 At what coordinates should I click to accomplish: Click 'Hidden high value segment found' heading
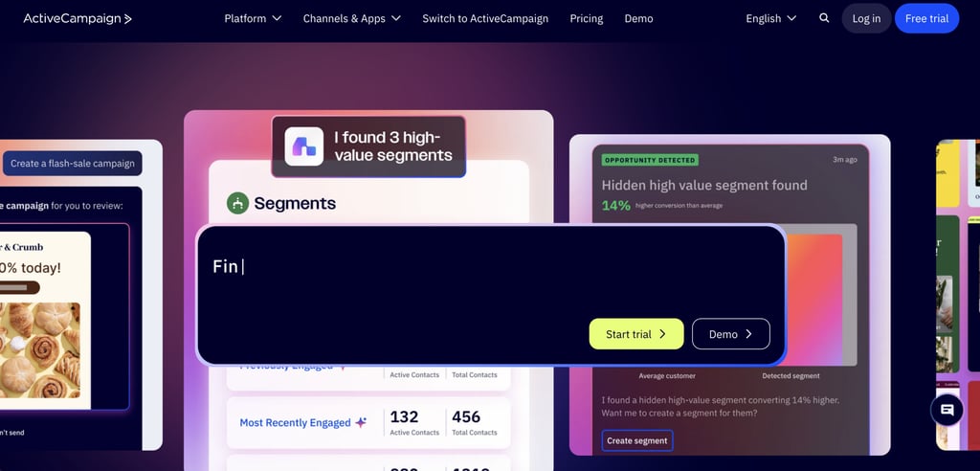(x=704, y=185)
